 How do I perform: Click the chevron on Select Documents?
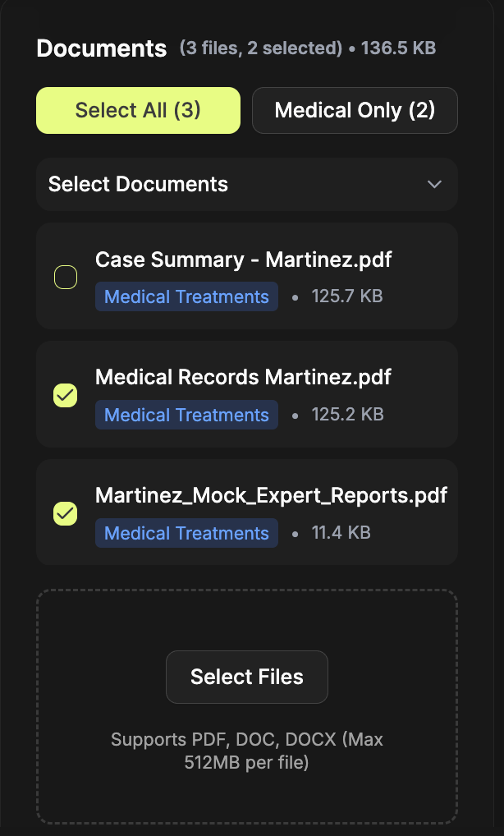pos(434,184)
